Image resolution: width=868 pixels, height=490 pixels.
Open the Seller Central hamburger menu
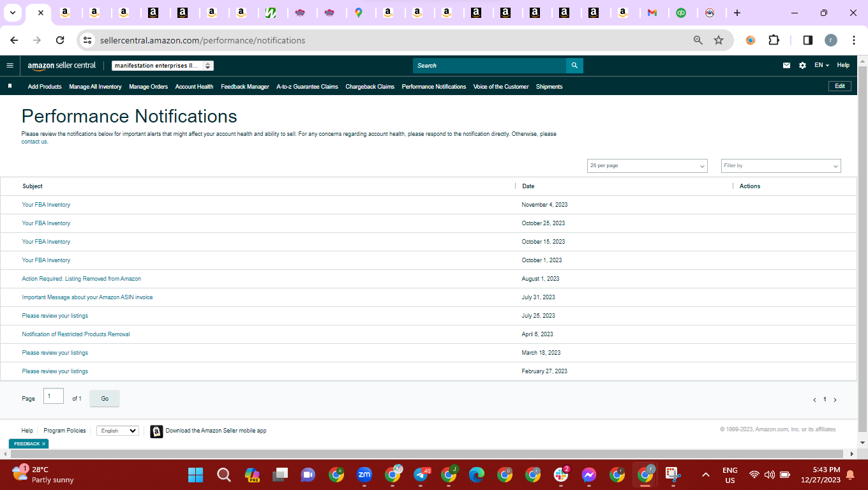point(10,65)
